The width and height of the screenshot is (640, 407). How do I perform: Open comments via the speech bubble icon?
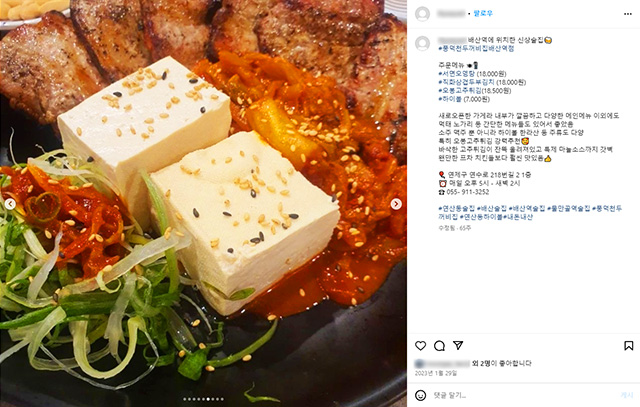440,346
